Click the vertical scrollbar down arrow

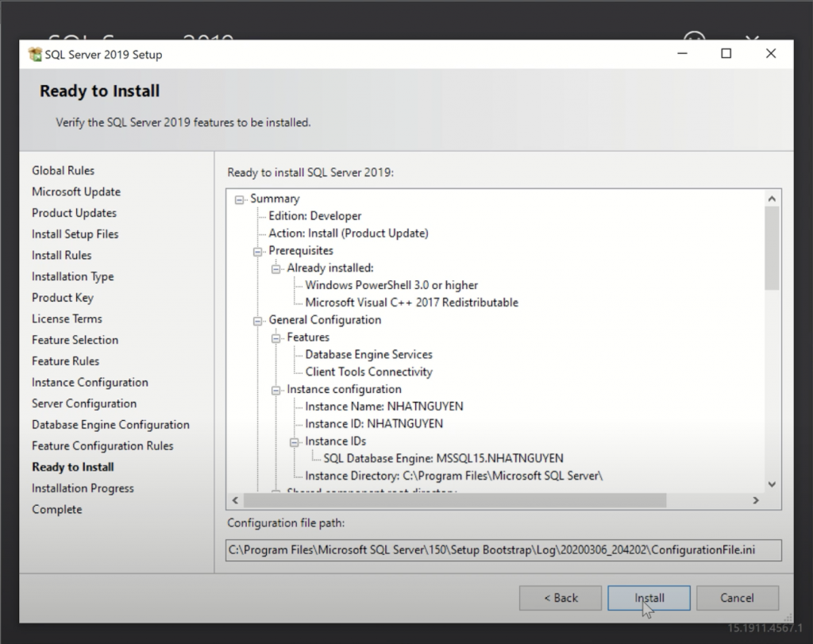click(772, 484)
